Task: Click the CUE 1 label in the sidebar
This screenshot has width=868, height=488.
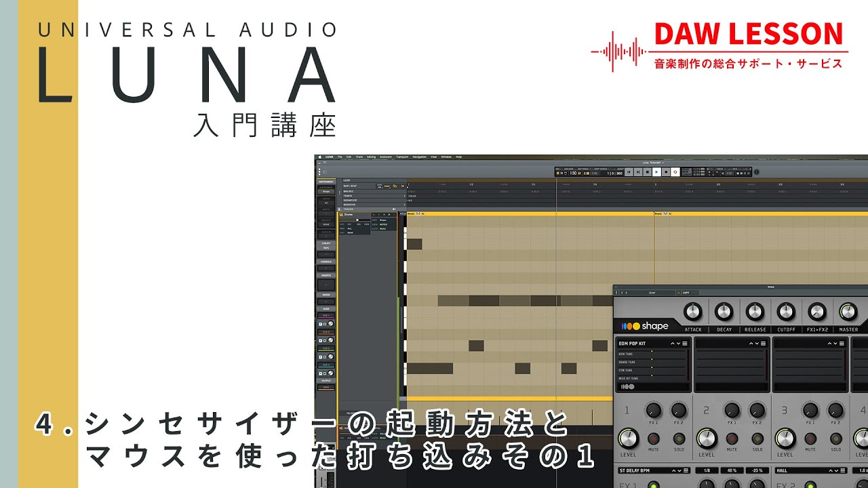Action: point(326,316)
